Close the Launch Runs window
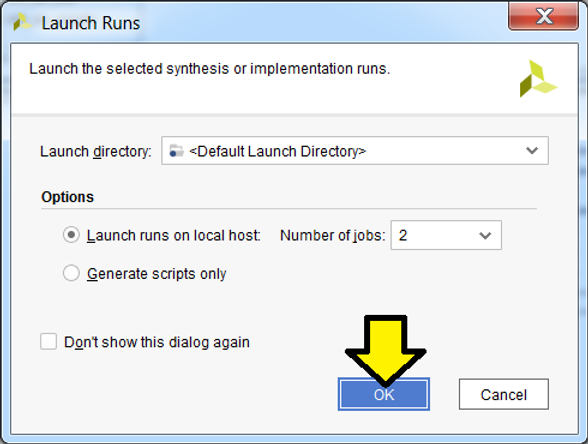This screenshot has height=444, width=588. click(543, 16)
